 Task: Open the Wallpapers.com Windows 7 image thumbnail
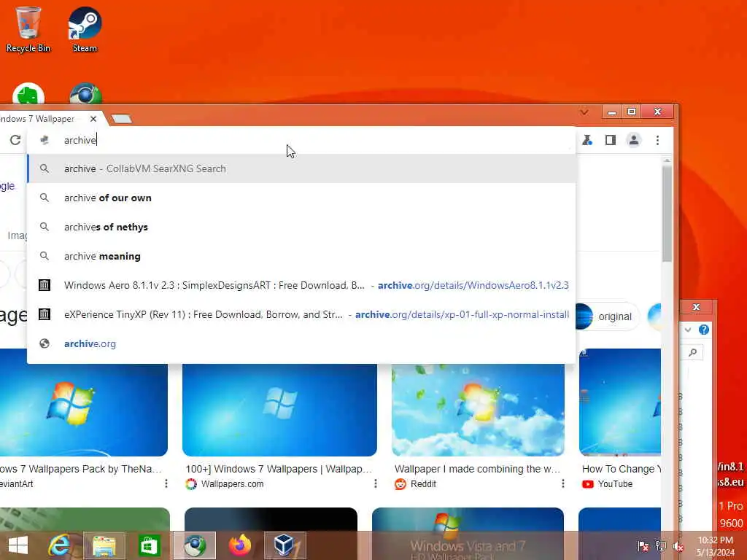(279, 410)
